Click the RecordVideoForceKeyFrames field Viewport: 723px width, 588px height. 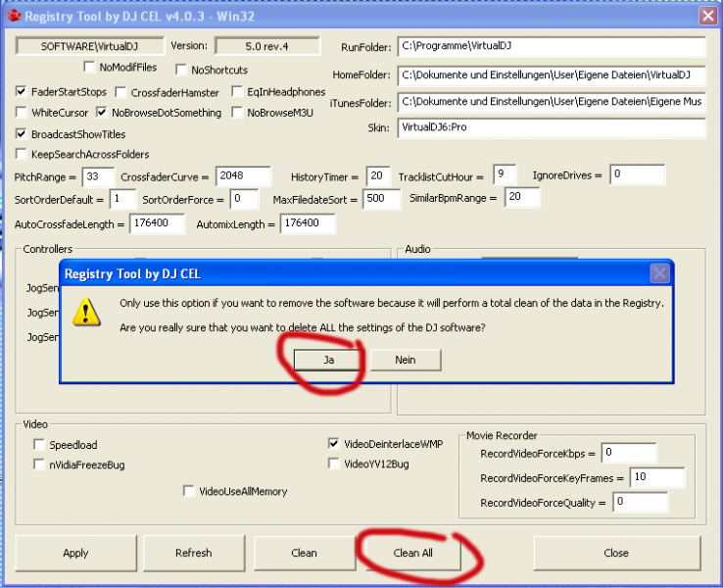657,477
